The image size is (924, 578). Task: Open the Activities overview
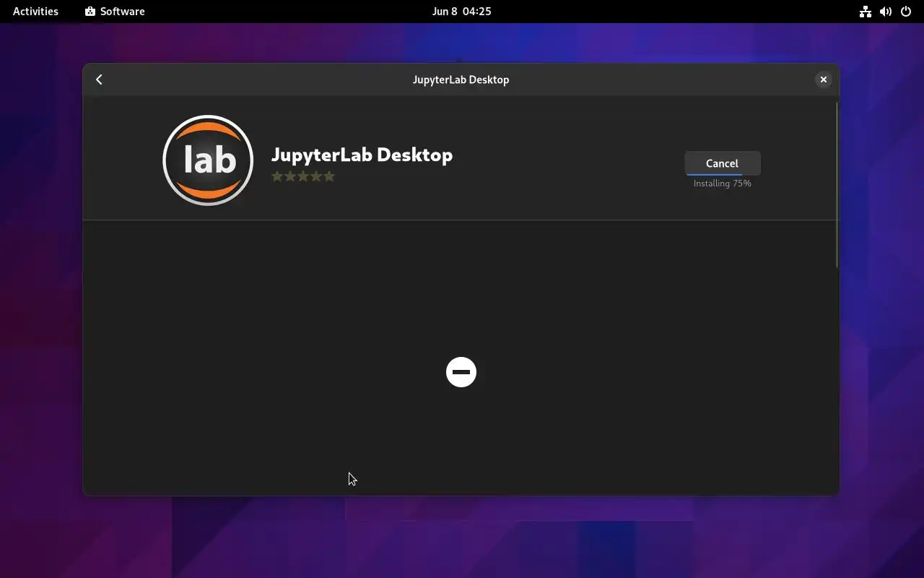tap(35, 12)
